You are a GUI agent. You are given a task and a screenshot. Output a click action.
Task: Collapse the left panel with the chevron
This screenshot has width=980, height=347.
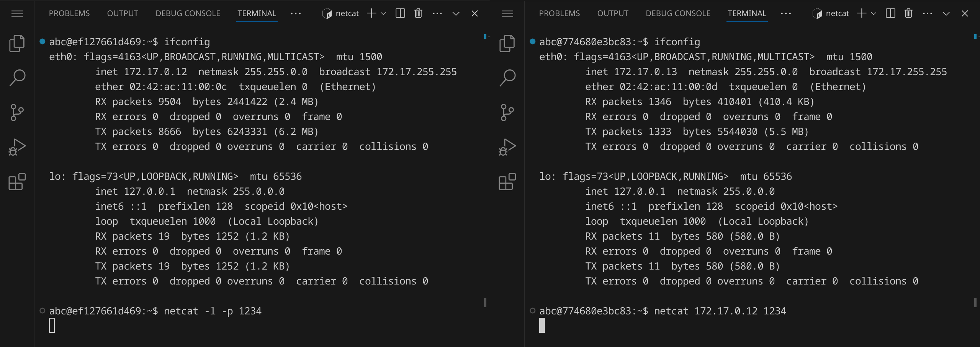[456, 13]
